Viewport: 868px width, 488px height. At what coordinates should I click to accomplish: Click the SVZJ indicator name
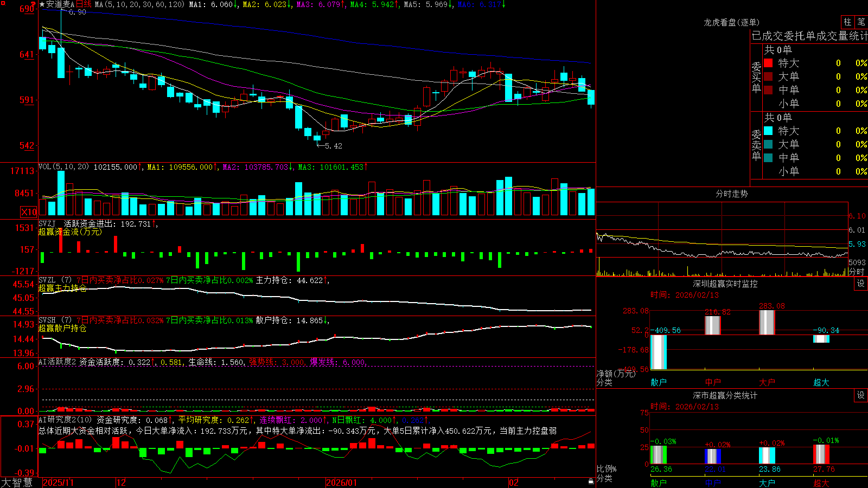pyautogui.click(x=47, y=224)
